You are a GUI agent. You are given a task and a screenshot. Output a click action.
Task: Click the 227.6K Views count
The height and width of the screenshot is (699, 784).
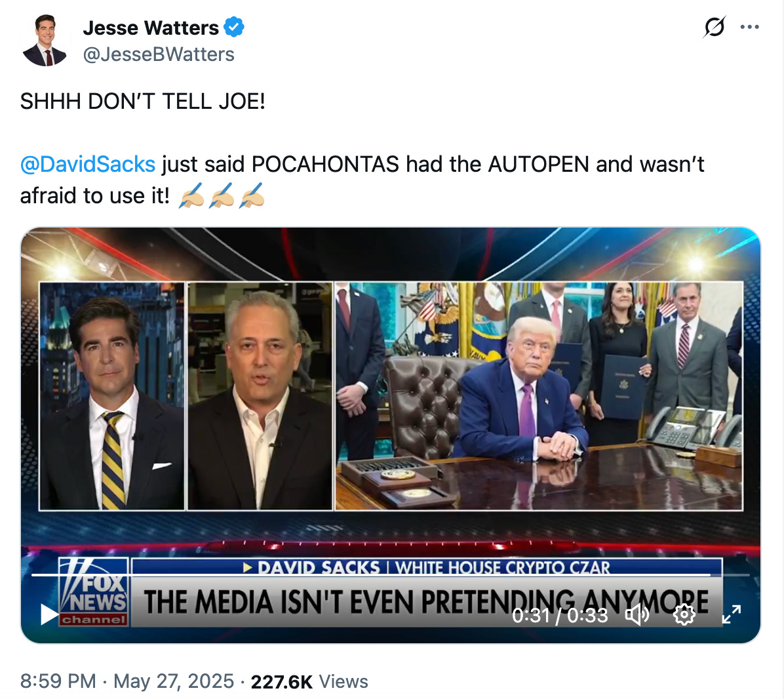click(309, 681)
